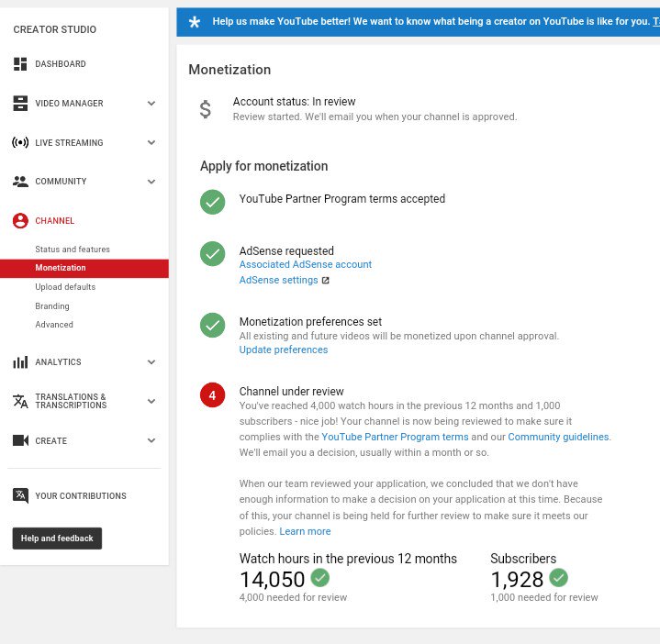The width and height of the screenshot is (660, 644).
Task: Click the Analytics menu label
Action: (58, 361)
